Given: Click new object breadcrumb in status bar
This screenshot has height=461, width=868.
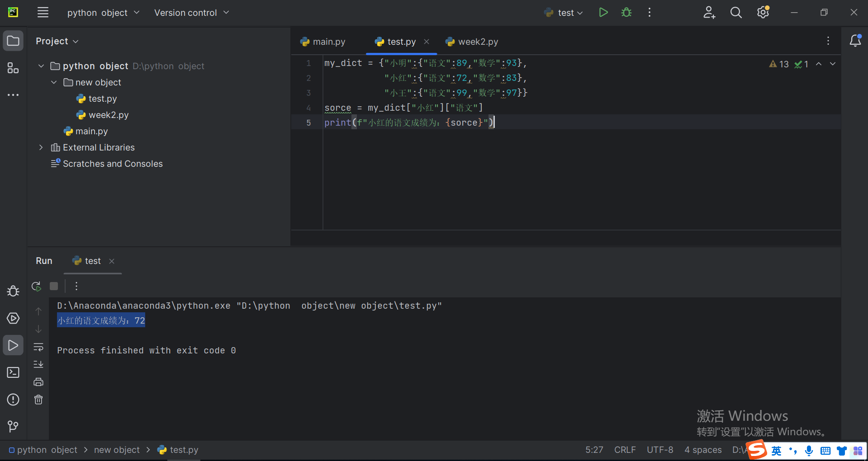Looking at the screenshot, I should (x=117, y=450).
